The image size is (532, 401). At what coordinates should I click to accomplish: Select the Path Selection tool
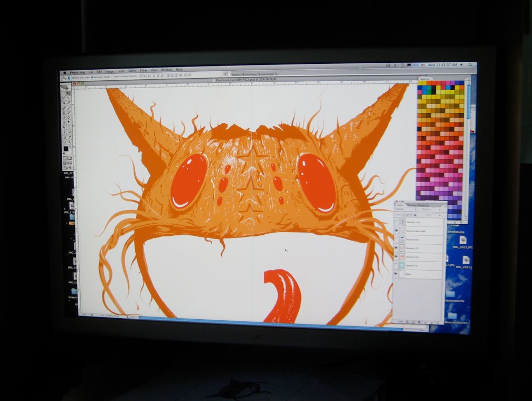click(x=64, y=127)
